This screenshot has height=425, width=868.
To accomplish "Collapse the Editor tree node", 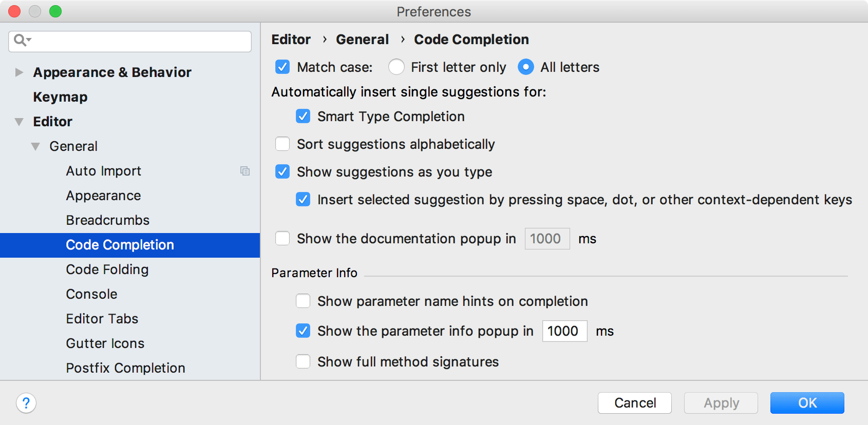I will (x=19, y=121).
